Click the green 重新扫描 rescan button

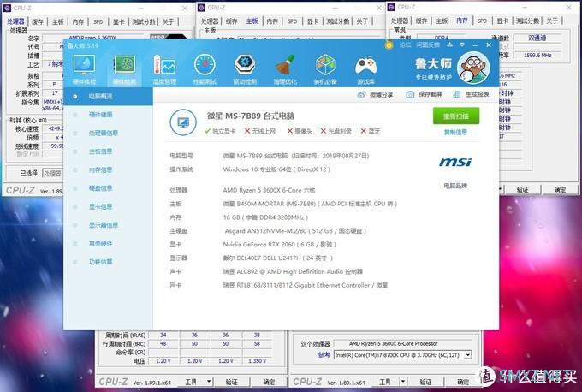[456, 116]
